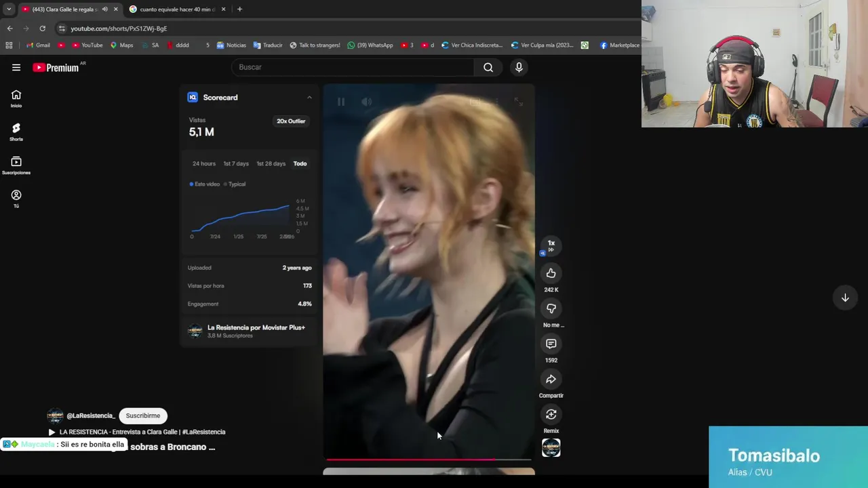This screenshot has width=868, height=488.
Task: Click the La Resistencia channel avatar in Scorecard
Action: (195, 331)
